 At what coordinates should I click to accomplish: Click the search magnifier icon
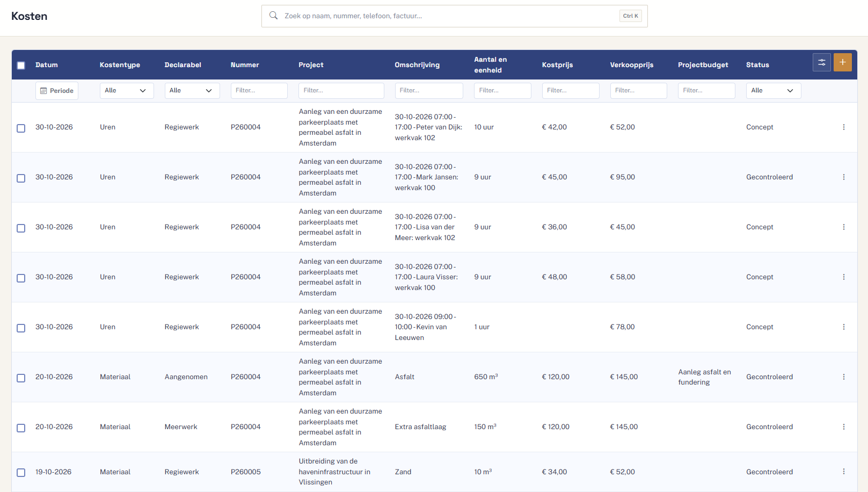point(273,16)
